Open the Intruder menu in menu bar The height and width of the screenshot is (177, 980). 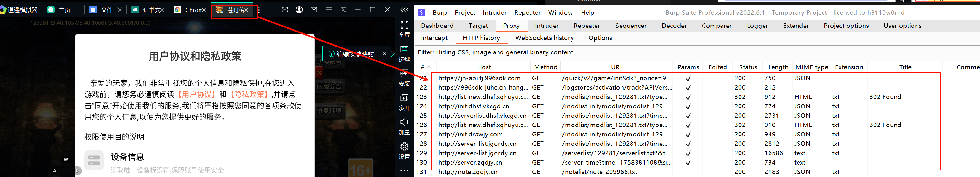tap(495, 12)
